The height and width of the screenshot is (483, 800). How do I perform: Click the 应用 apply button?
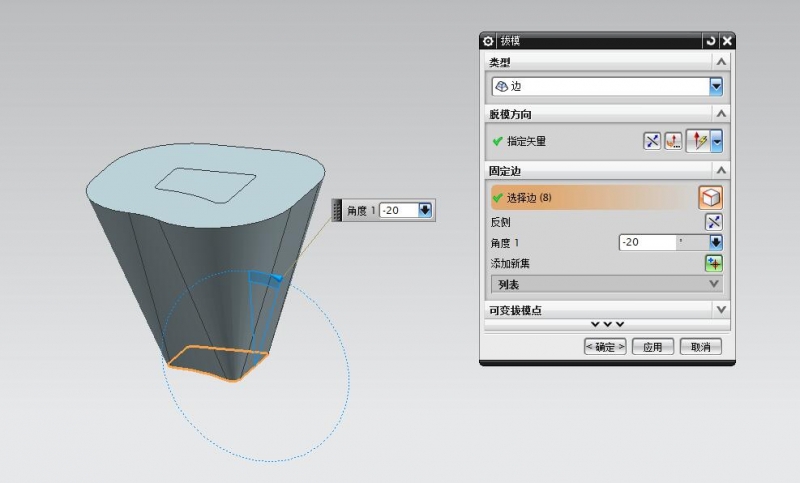652,347
